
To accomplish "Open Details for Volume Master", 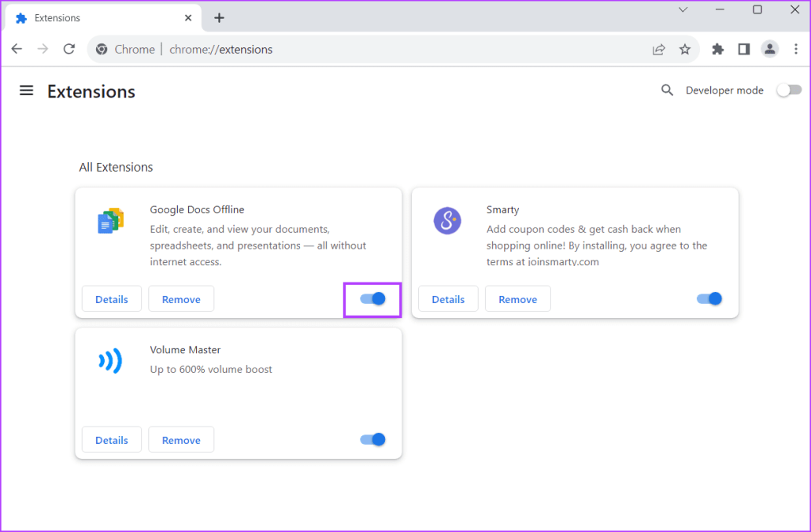I will coord(111,439).
